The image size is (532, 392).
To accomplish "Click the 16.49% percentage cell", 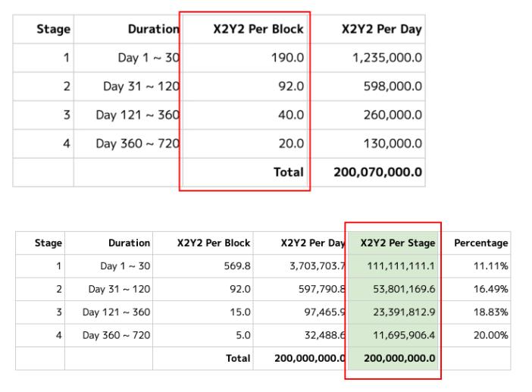I will point(490,289).
